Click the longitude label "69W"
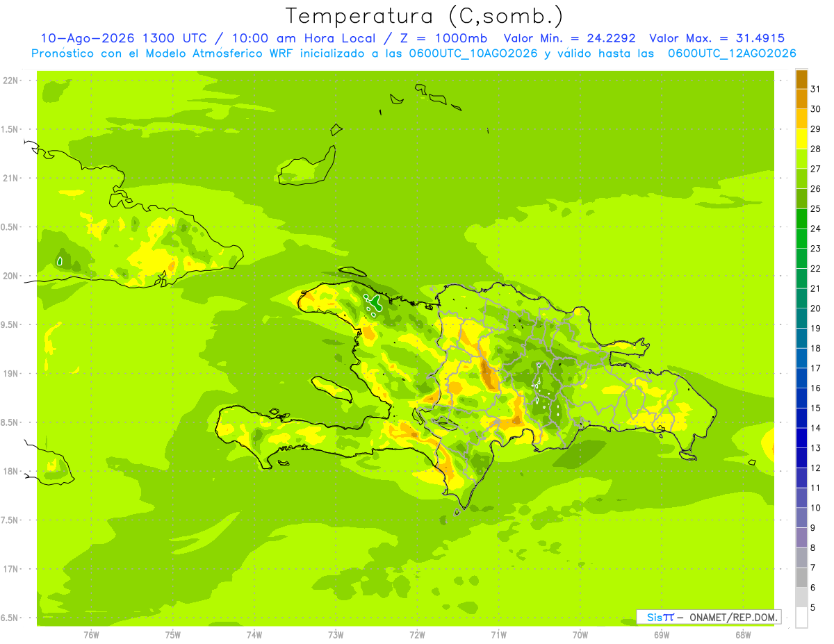This screenshot has height=644, width=834. (662, 635)
